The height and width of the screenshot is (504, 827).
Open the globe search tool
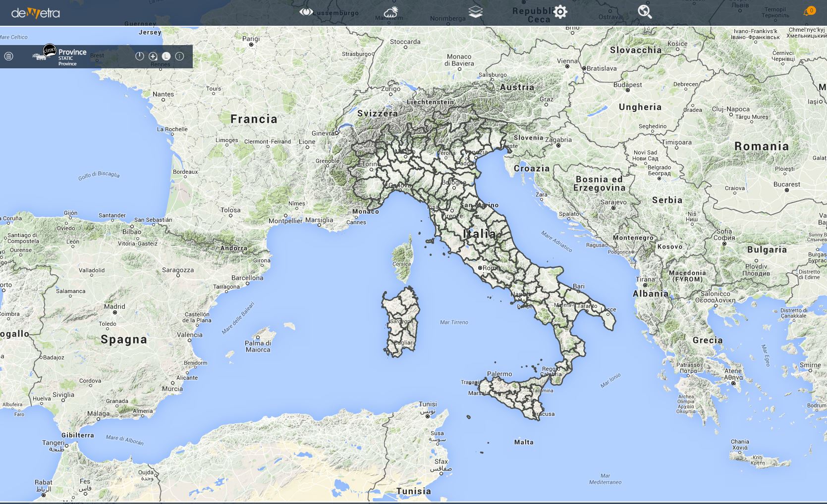pyautogui.click(x=645, y=12)
